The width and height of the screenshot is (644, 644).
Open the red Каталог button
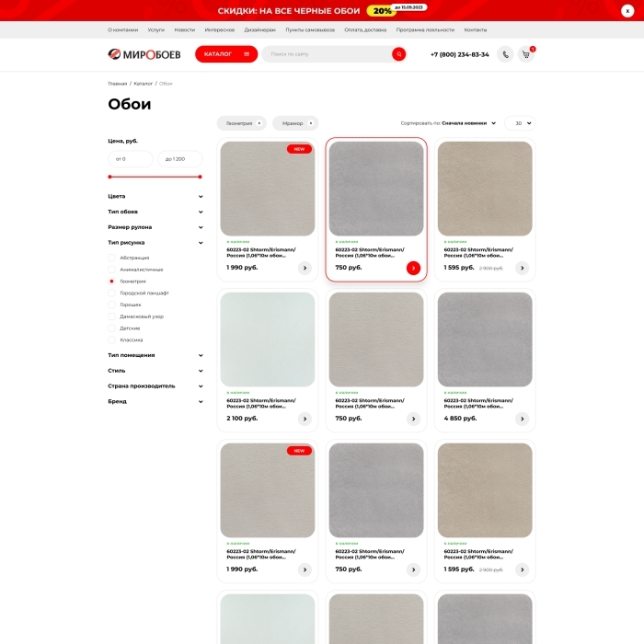point(225,54)
